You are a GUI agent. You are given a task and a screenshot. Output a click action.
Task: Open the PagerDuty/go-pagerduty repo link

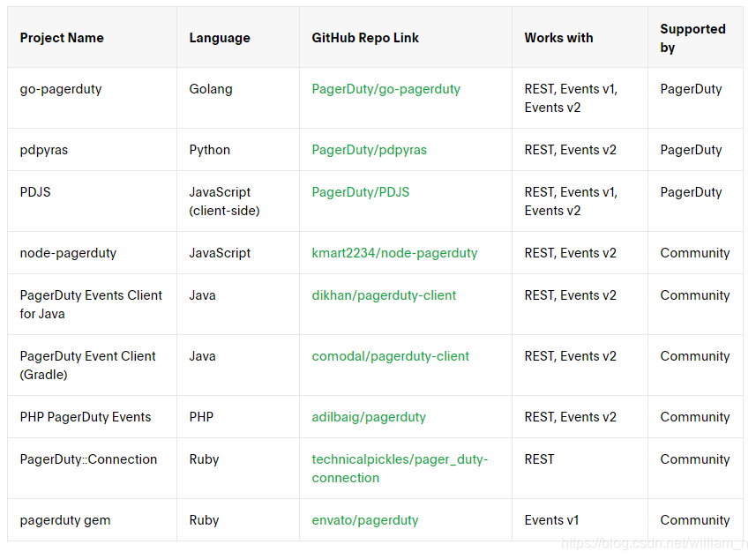(x=385, y=89)
